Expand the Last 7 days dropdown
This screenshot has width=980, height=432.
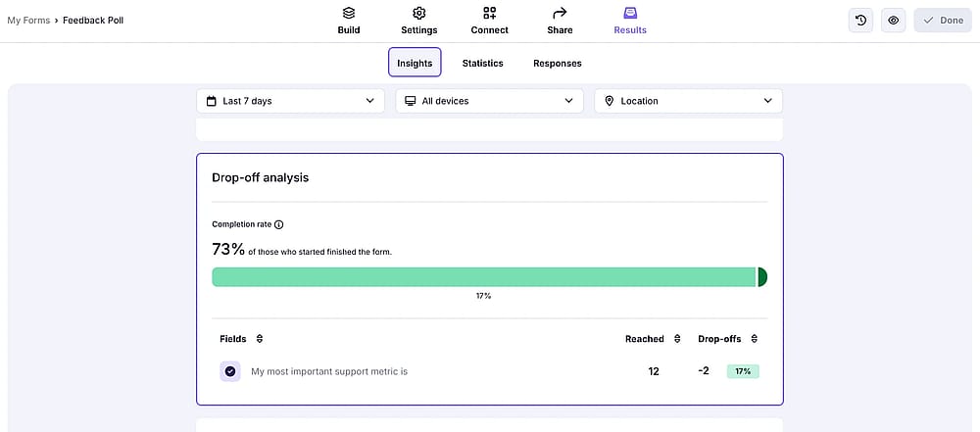[291, 101]
